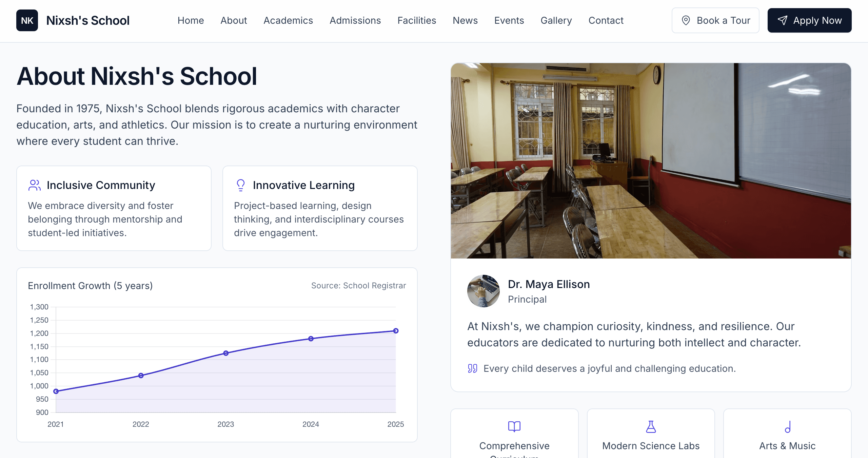
Task: Click the Innovative Learning lightbulb icon
Action: coord(240,185)
